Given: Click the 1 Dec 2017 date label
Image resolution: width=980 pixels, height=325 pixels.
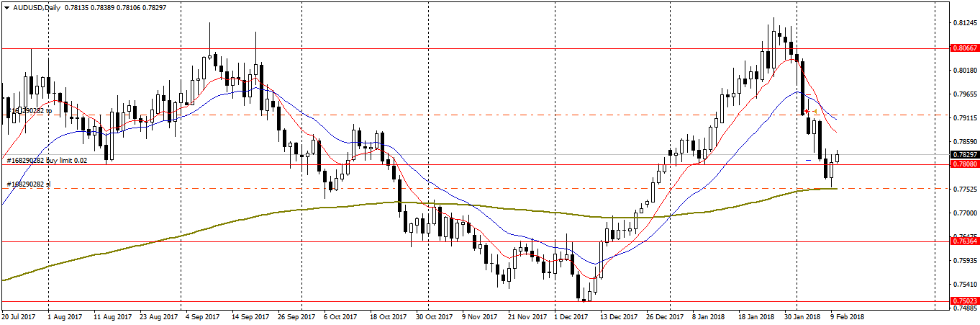Looking at the screenshot, I should pyautogui.click(x=572, y=316).
